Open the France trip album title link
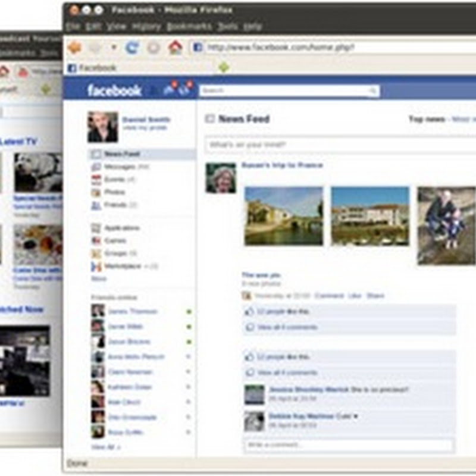This screenshot has width=476, height=476. point(282,165)
